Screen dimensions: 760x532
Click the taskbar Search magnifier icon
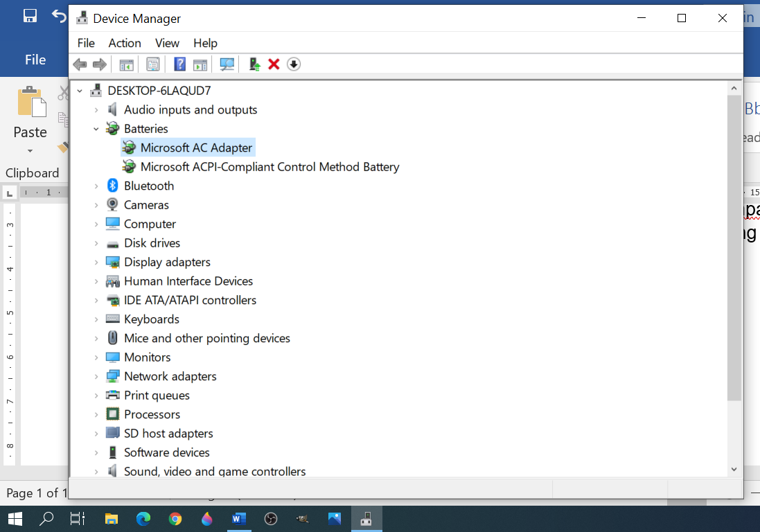point(46,518)
